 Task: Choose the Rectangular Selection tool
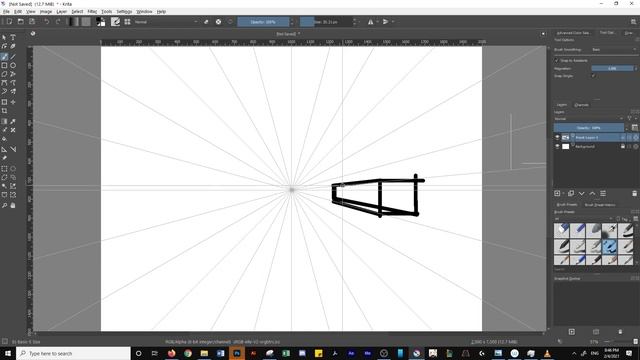click(4, 169)
